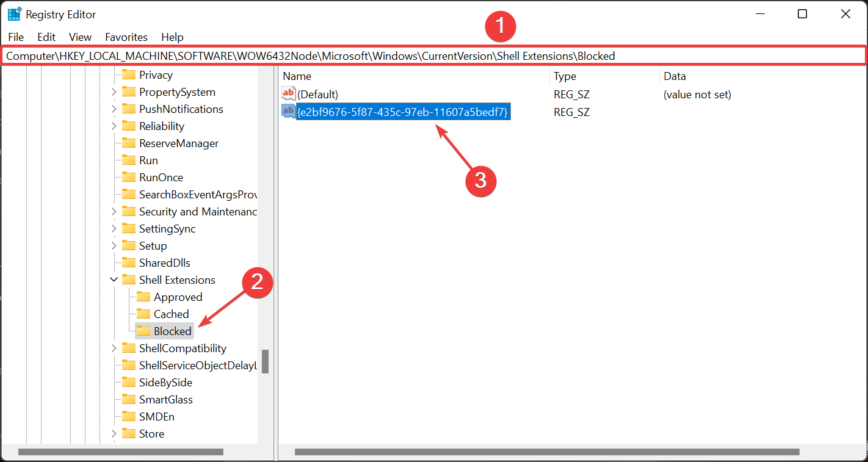Click the Reliability folder icon
Viewport: 868px width, 462px height.
click(x=128, y=126)
